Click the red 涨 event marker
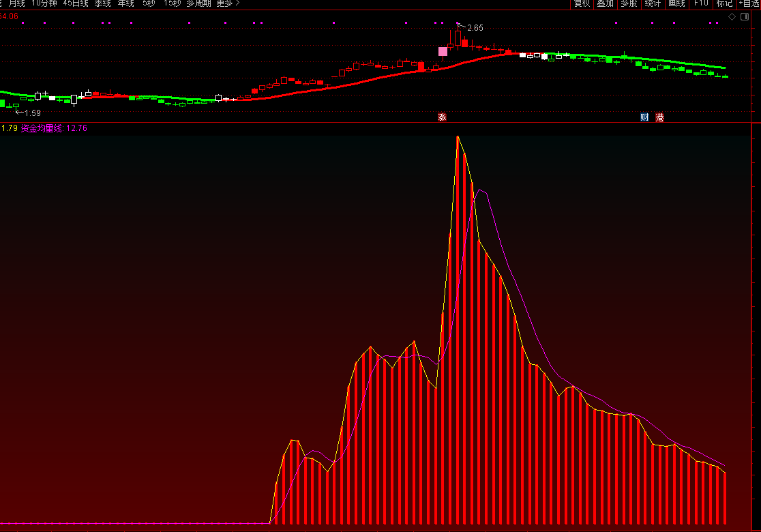 coord(442,117)
